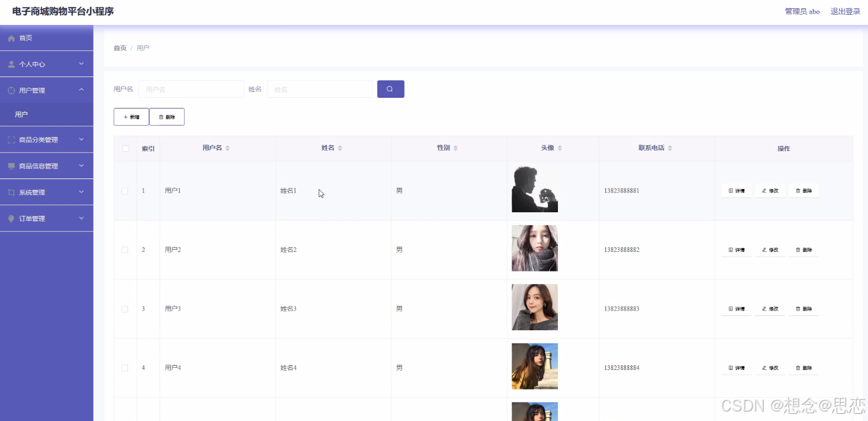Click the 新增 add button
Screen dimensions: 868x421
(131, 117)
